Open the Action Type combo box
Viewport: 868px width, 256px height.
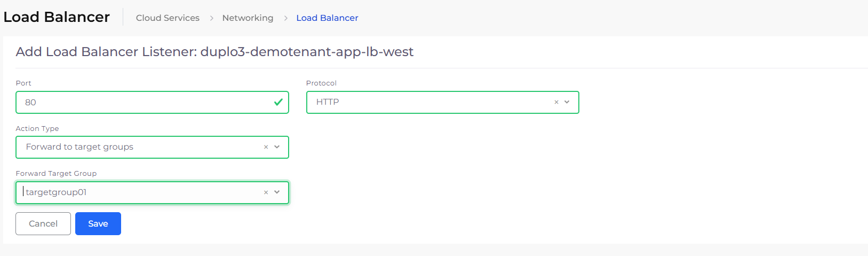[152, 147]
